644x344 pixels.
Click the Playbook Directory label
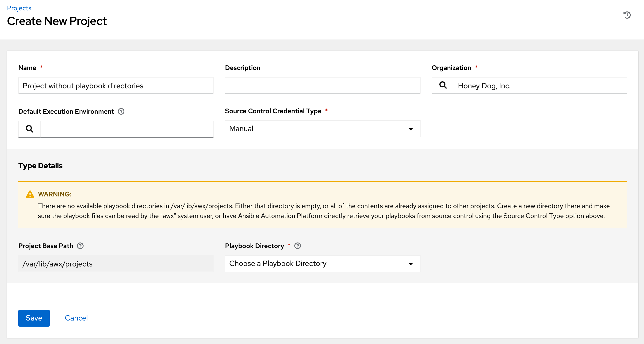(x=254, y=246)
